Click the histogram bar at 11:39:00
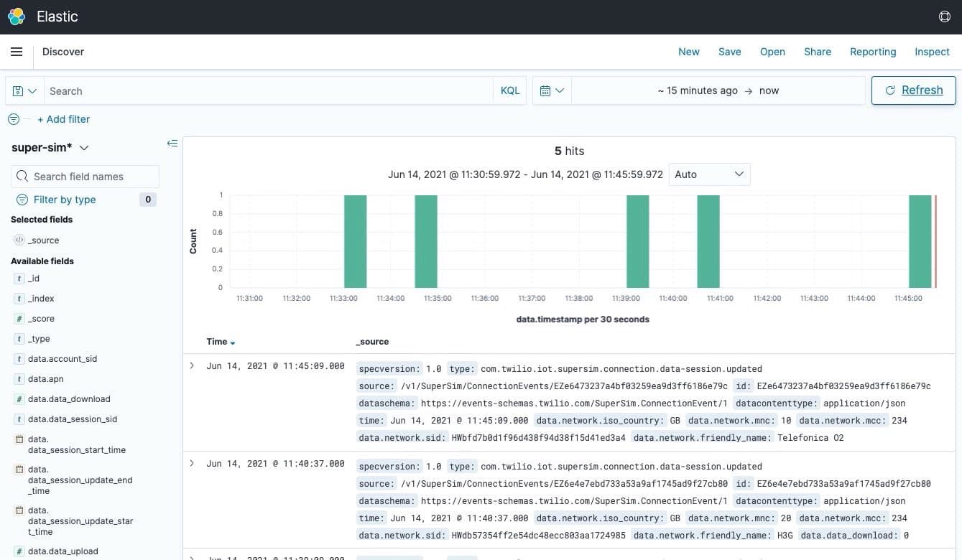The height and width of the screenshot is (560, 962). (x=637, y=241)
